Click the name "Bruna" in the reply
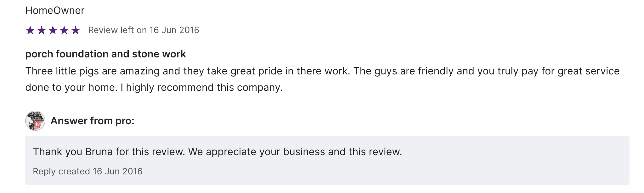 99,152
